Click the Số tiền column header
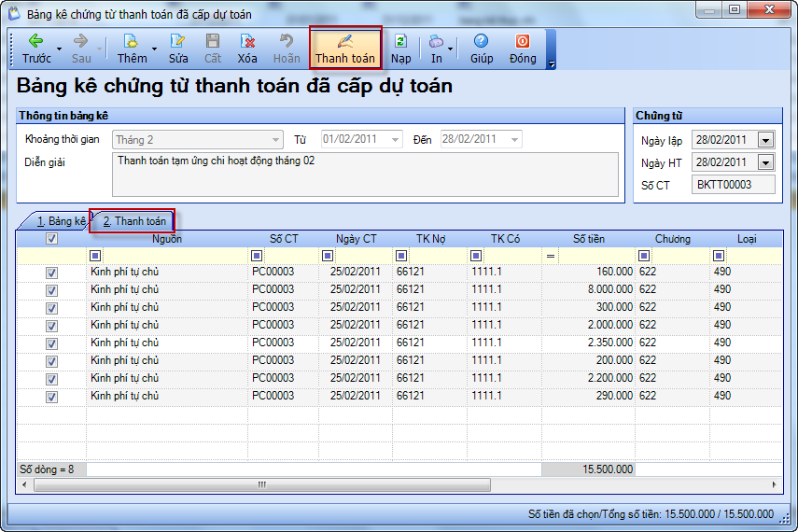The image size is (798, 532). pos(588,239)
